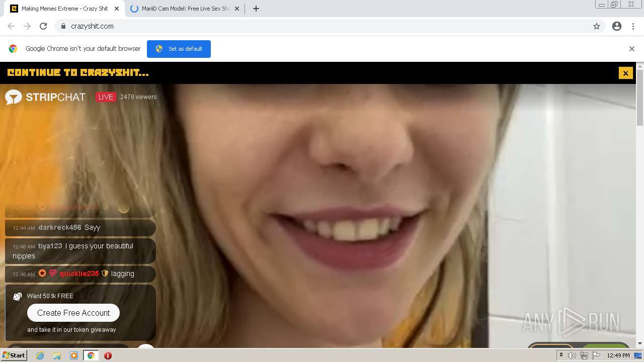
Task: Click the Continue to Crazyshit link
Action: (x=78, y=73)
